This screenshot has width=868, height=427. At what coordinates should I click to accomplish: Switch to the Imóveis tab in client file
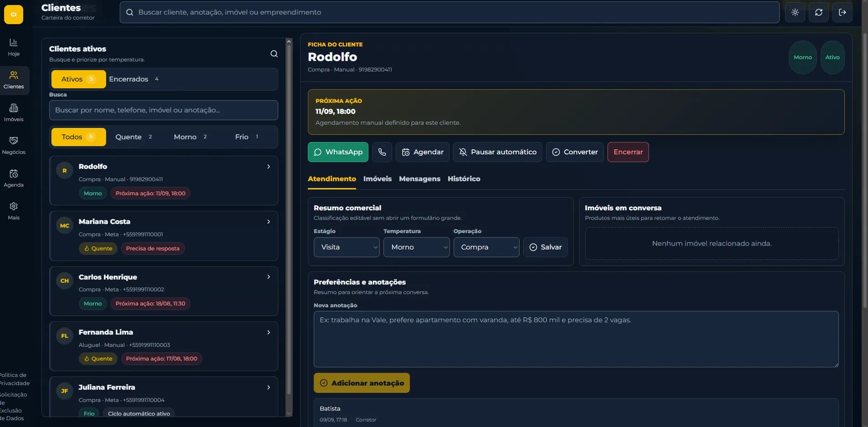tap(378, 179)
